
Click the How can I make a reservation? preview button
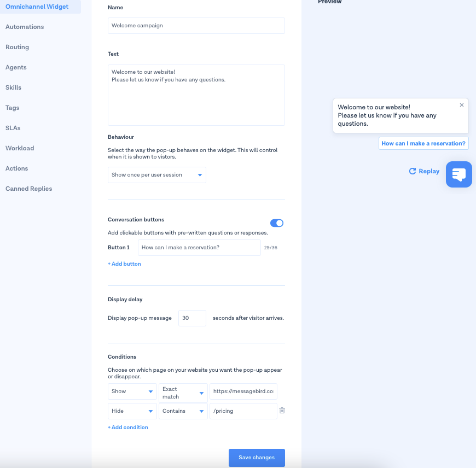(423, 143)
